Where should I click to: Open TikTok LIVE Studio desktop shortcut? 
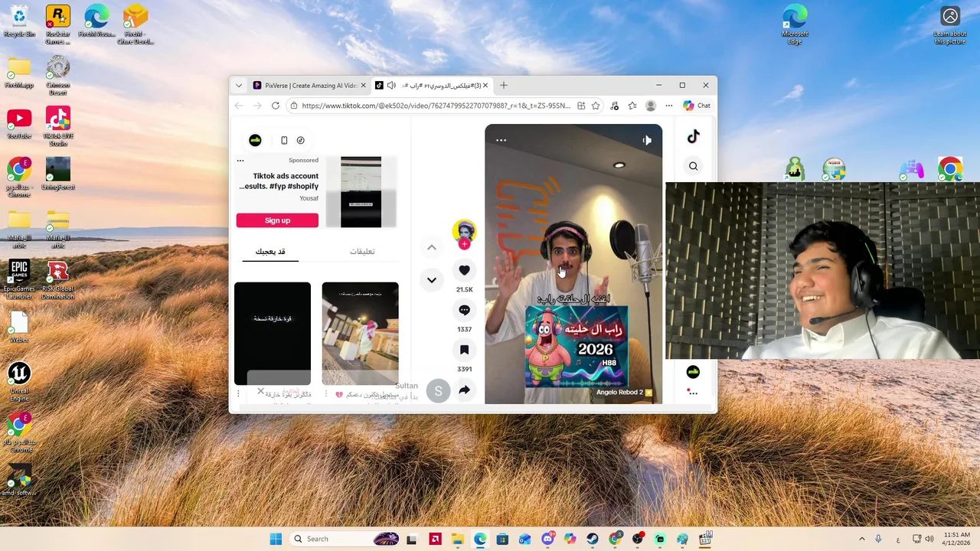pyautogui.click(x=58, y=126)
